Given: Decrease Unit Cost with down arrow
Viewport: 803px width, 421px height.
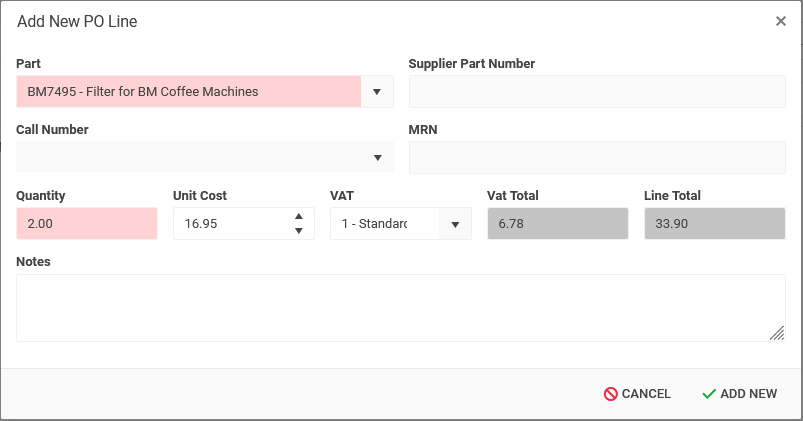Looking at the screenshot, I should [298, 231].
